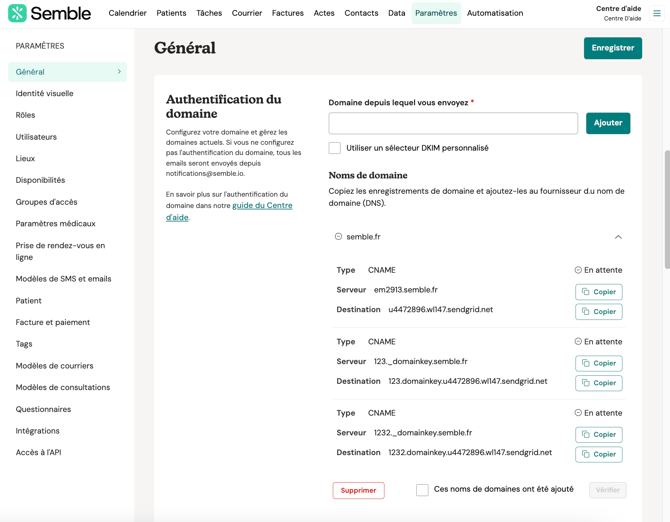Image resolution: width=670 pixels, height=522 pixels.
Task: Open the hamburger menu icon
Action: 657,13
